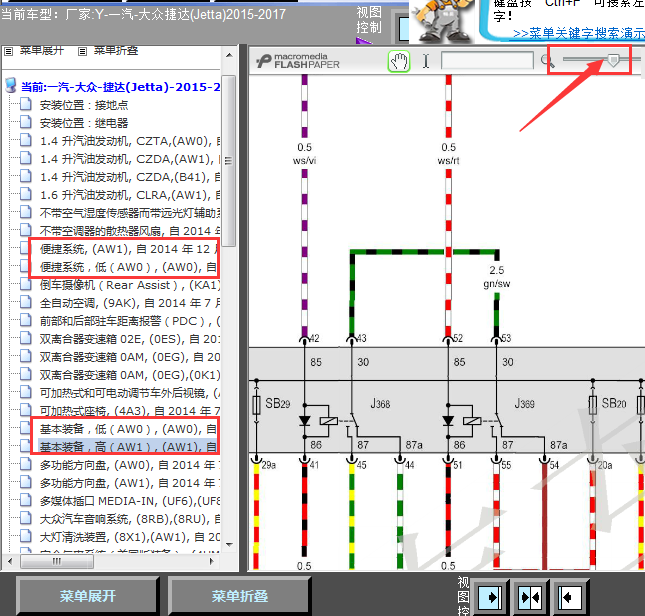Click into the FlashPaper search text field
This screenshot has height=616, width=645.
487,61
